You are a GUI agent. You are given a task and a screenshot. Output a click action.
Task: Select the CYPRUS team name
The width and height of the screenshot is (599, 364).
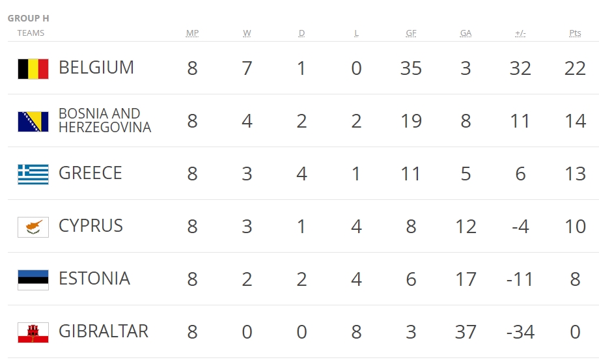click(91, 226)
